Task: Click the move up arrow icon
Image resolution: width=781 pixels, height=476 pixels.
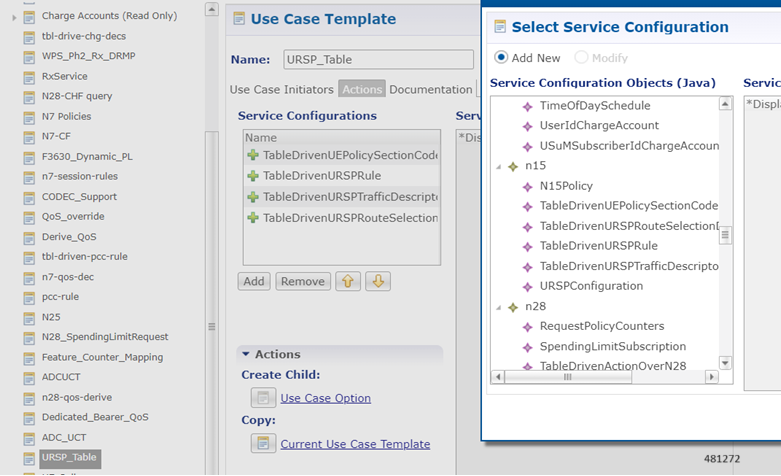Action: click(x=350, y=281)
